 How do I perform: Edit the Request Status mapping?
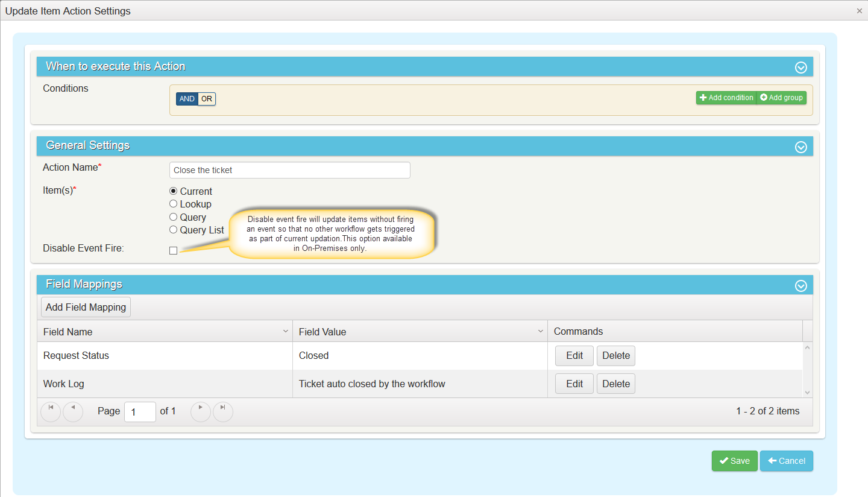point(574,356)
